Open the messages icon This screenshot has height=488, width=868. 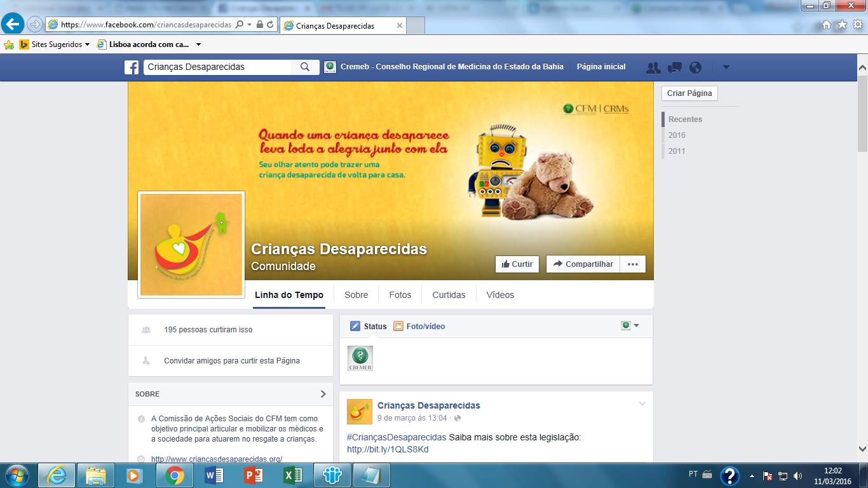pos(674,67)
